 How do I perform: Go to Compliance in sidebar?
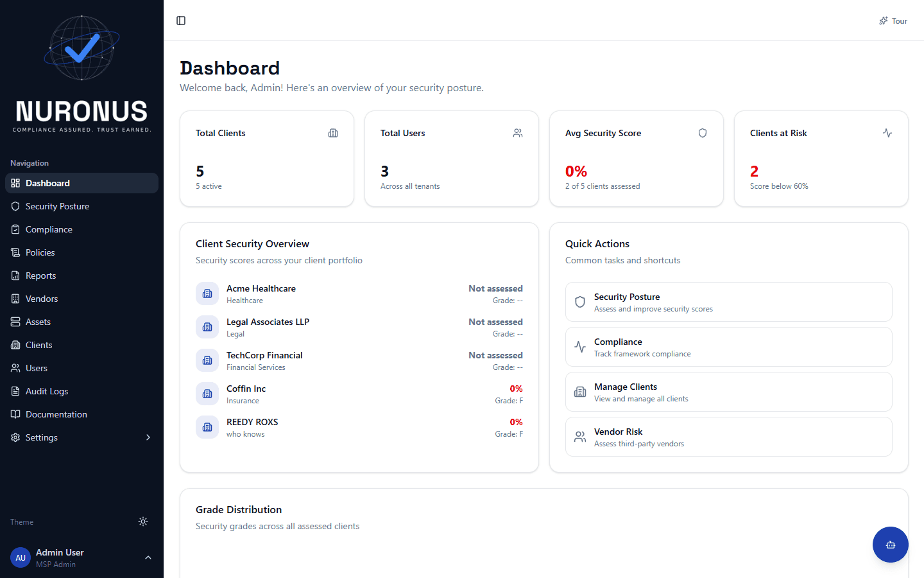click(81, 229)
